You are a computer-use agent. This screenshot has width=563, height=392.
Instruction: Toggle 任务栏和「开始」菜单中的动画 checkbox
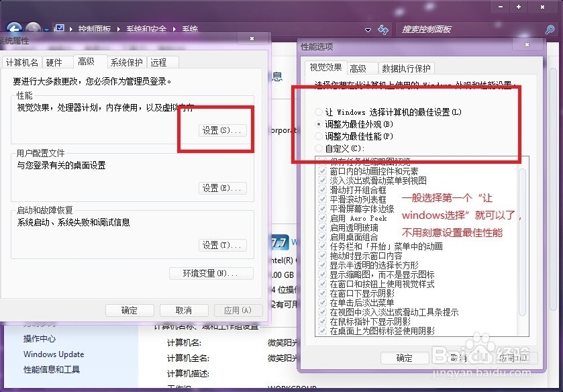(x=322, y=246)
